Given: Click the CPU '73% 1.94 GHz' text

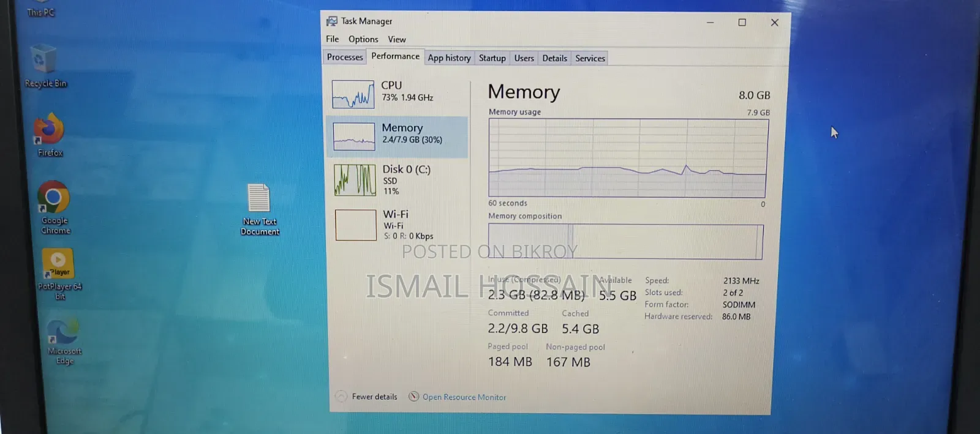Looking at the screenshot, I should pyautogui.click(x=407, y=98).
